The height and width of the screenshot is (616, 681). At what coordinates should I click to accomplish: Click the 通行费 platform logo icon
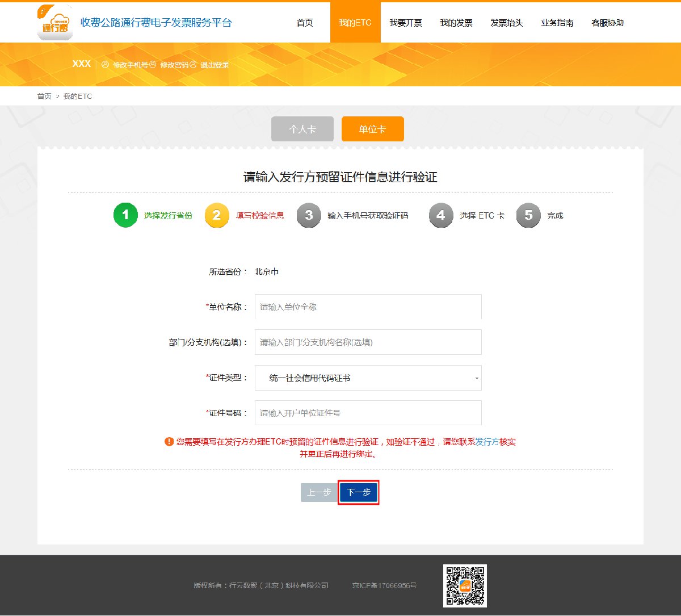pyautogui.click(x=54, y=23)
